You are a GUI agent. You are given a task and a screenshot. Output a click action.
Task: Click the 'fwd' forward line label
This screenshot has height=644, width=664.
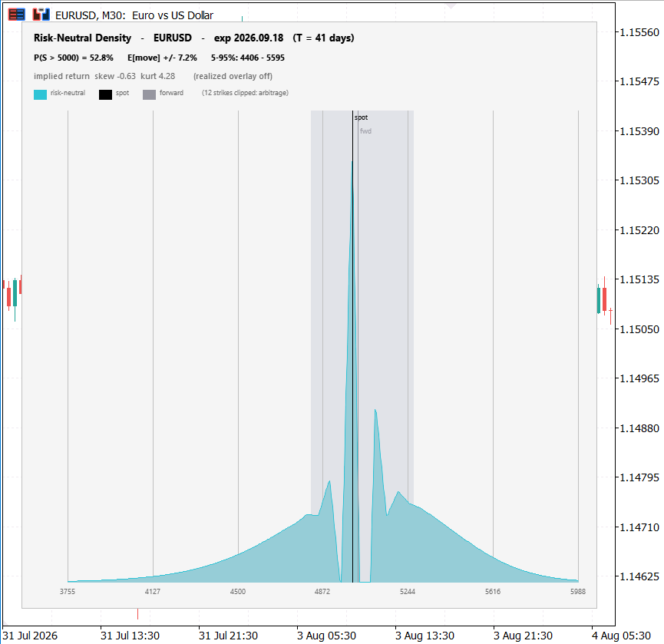(x=366, y=131)
